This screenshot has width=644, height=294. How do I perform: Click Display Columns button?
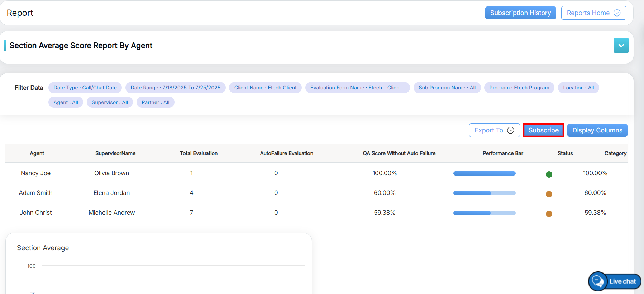pyautogui.click(x=597, y=130)
